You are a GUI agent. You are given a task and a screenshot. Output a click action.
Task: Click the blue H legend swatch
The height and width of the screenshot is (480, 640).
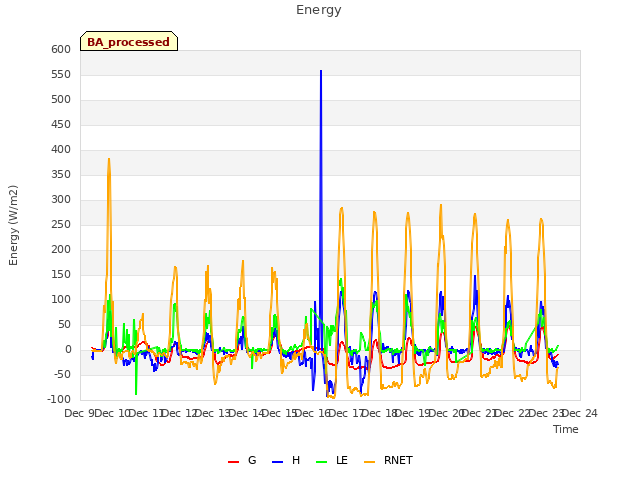point(277,462)
